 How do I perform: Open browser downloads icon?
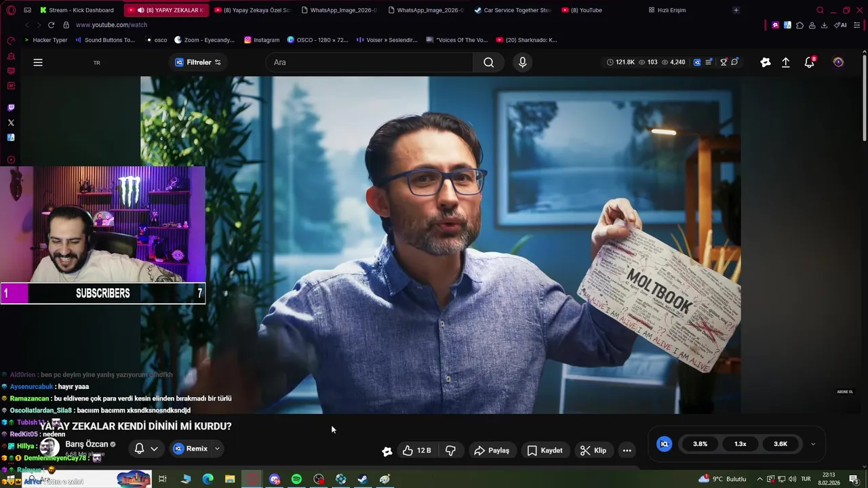point(824,25)
